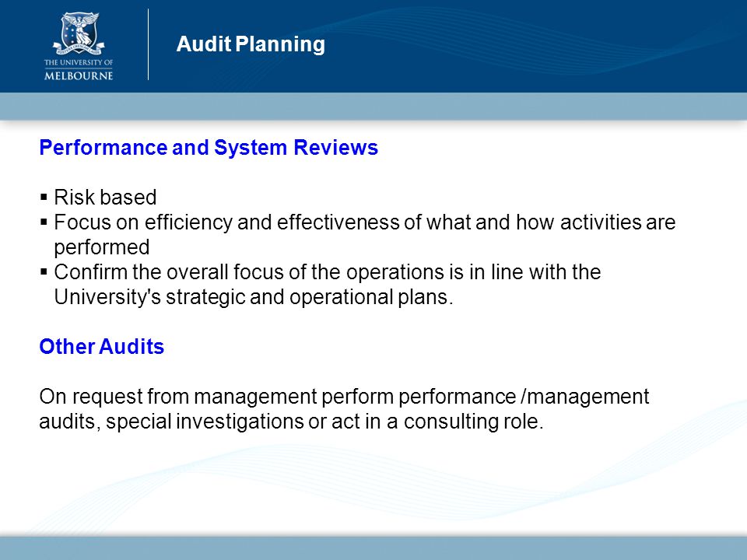Click the "On request from management" paragraph
This screenshot has width=747, height=560.
click(x=344, y=408)
